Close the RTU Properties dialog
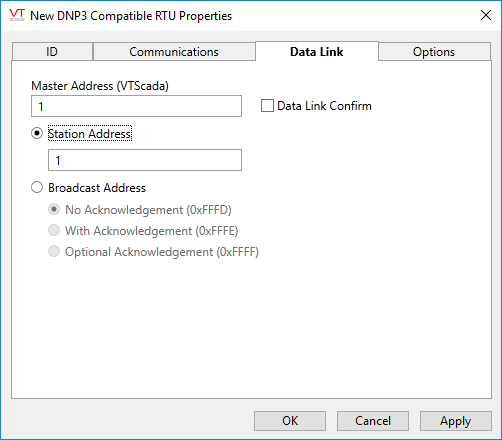The width and height of the screenshot is (502, 440). (x=486, y=15)
